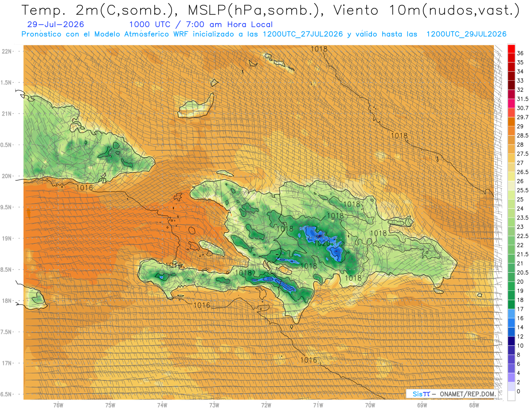Click legend value 24
This screenshot has width=532, height=411.
[x=520, y=209]
